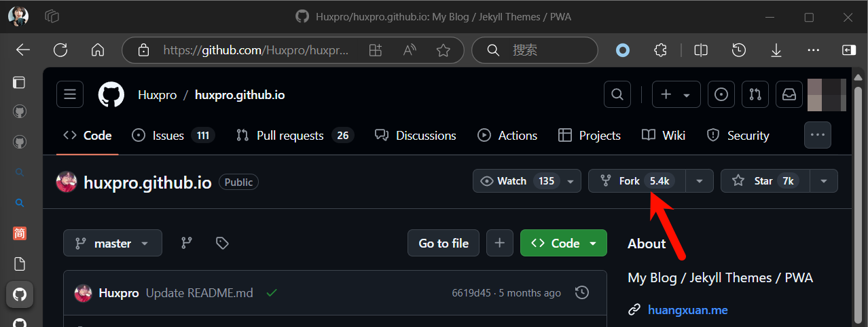The width and height of the screenshot is (868, 327).
Task: Open the green Code dropdown button
Action: coord(564,243)
